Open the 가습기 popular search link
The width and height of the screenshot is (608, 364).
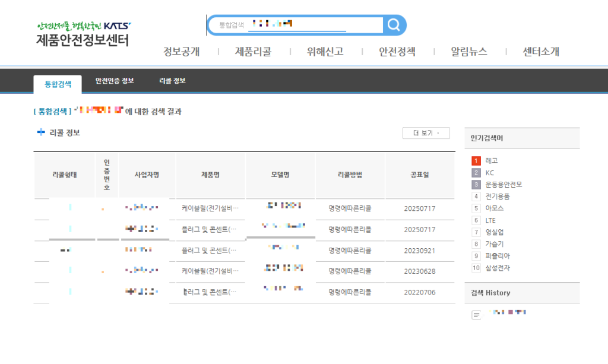pyautogui.click(x=496, y=243)
